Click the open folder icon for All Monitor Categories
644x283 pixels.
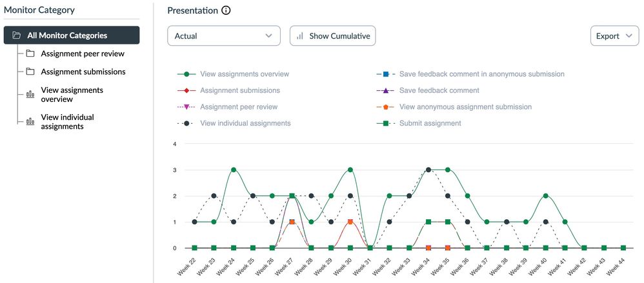point(17,35)
